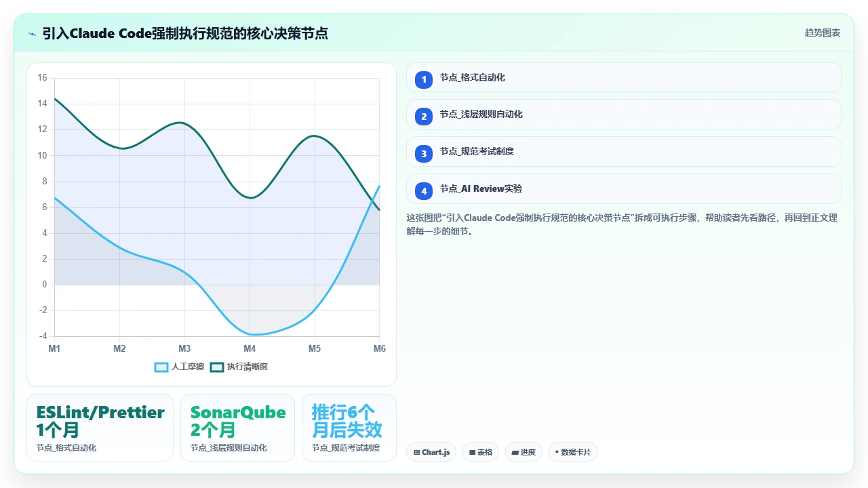Click the description paragraph under the steps
Image resolution: width=868 pixels, height=488 pixels.
(x=622, y=224)
